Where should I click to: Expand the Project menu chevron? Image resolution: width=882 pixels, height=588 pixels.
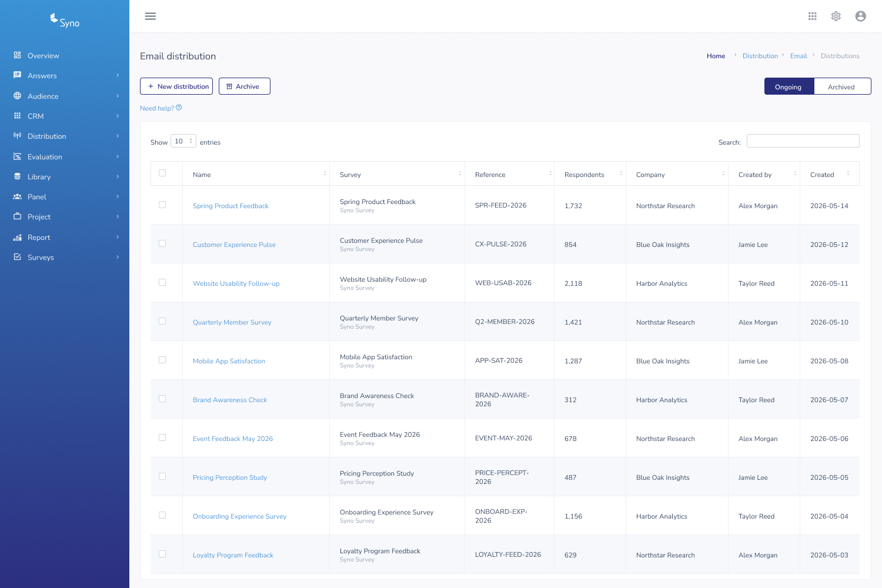coord(118,216)
